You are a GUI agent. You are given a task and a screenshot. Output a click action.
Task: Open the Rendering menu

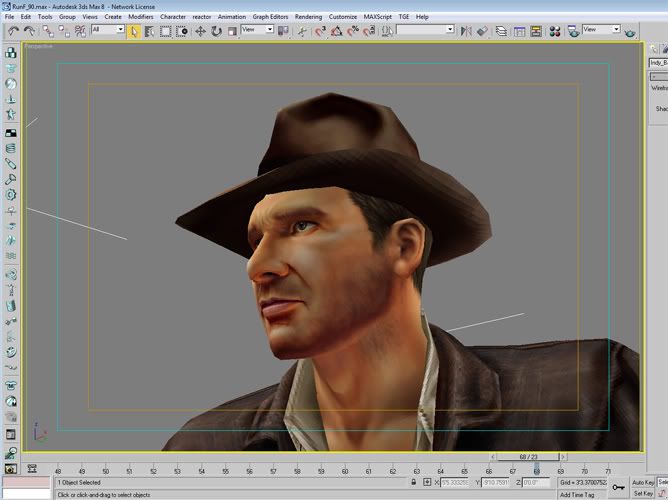pos(308,17)
